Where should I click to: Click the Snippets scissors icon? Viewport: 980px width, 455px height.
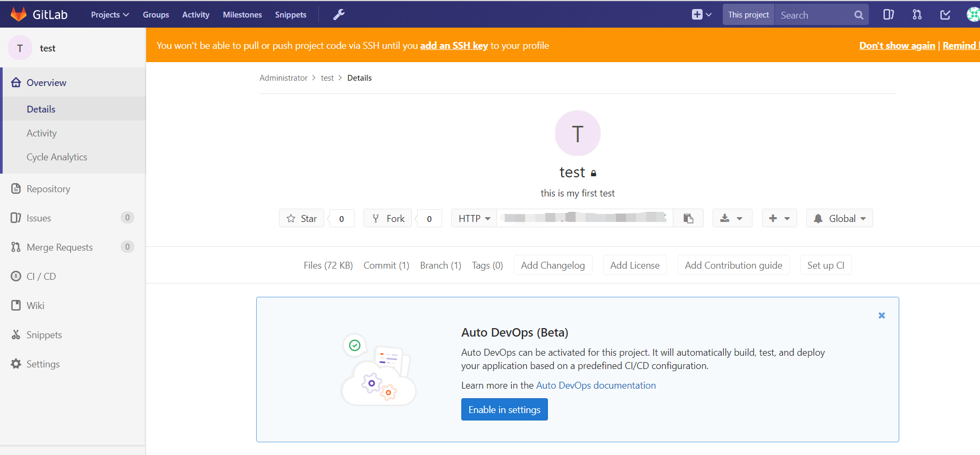16,334
